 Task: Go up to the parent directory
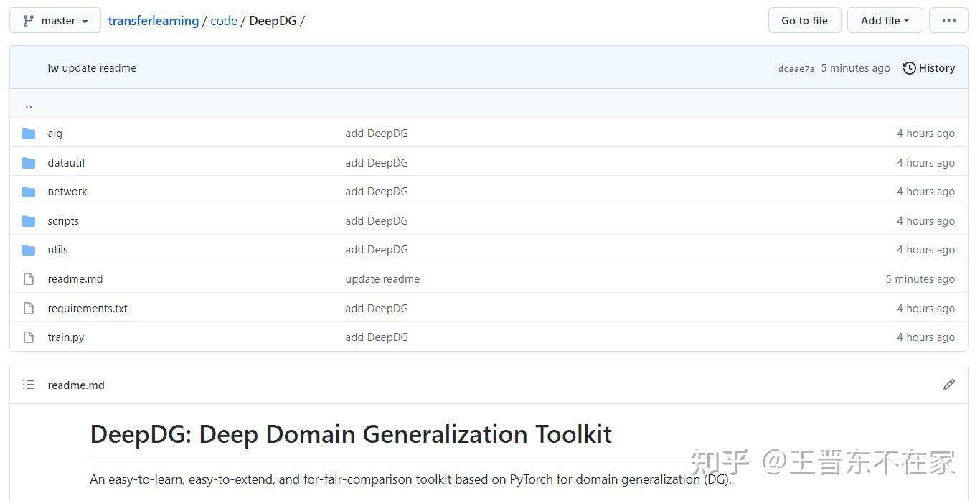click(x=29, y=105)
